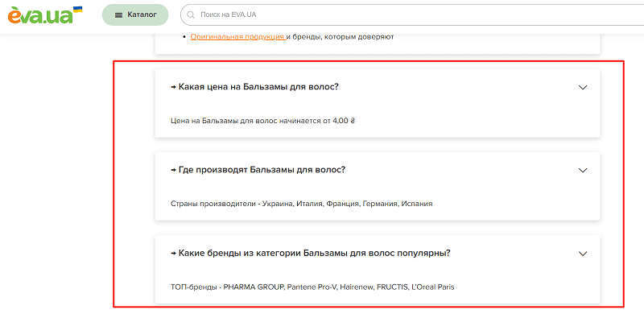The image size is (644, 310).
Task: Open the Оригинальная продукция link
Action: click(238, 37)
